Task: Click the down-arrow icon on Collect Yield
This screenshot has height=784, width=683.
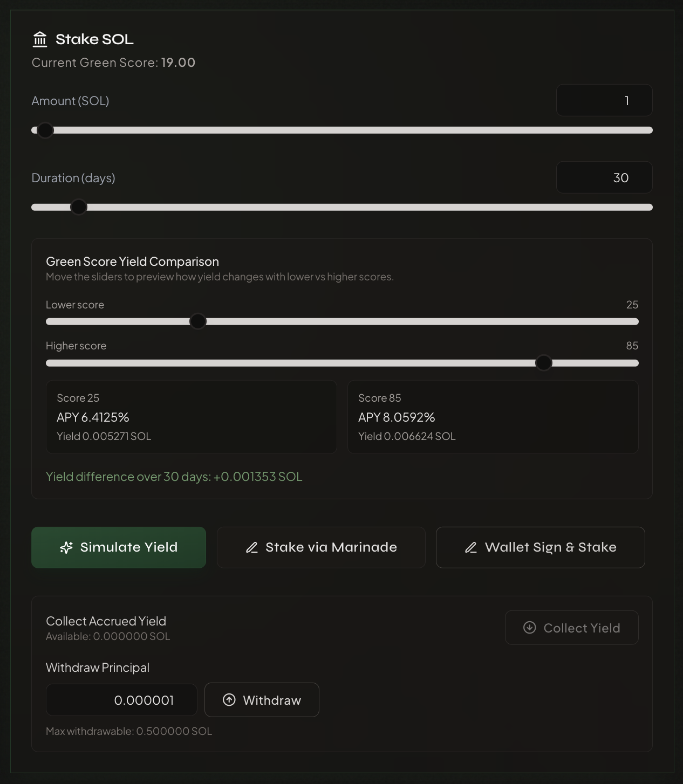Action: tap(530, 628)
